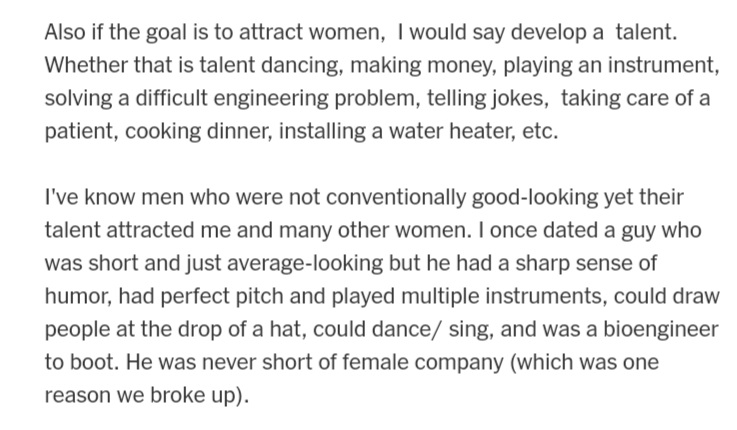This screenshot has width=737, height=430.
Task: Click the word "patient" in the comment
Action: point(78,131)
